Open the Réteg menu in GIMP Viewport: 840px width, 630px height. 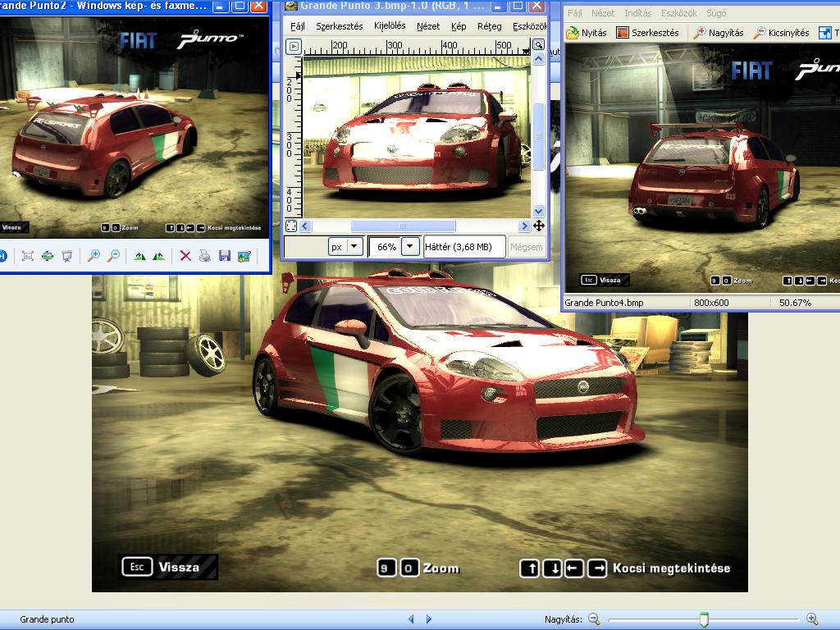[x=489, y=26]
